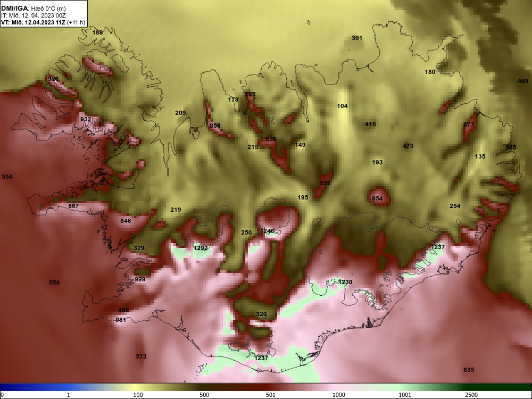
Task: Click the map value '858'
Action: tap(215, 125)
